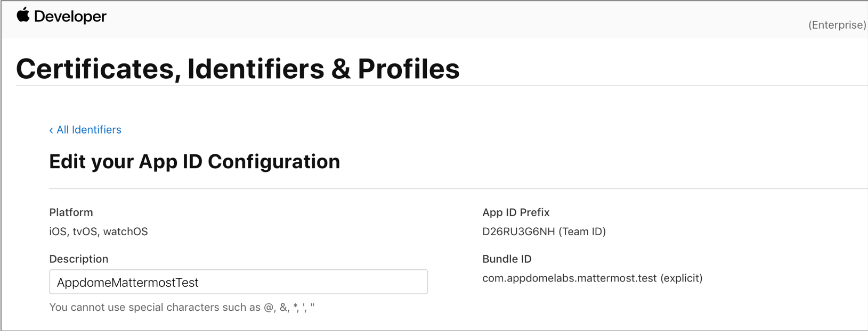Go back to All Identifiers
This screenshot has width=868, height=331.
(85, 130)
